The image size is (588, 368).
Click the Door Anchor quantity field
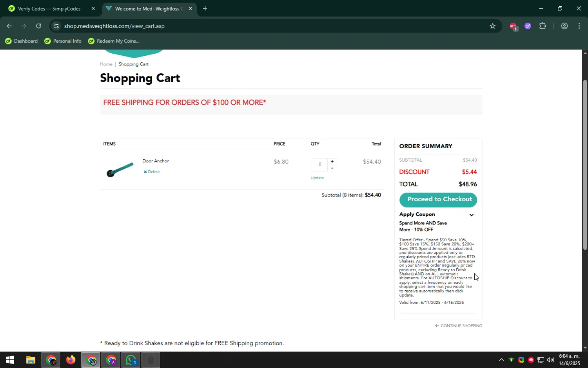point(319,165)
